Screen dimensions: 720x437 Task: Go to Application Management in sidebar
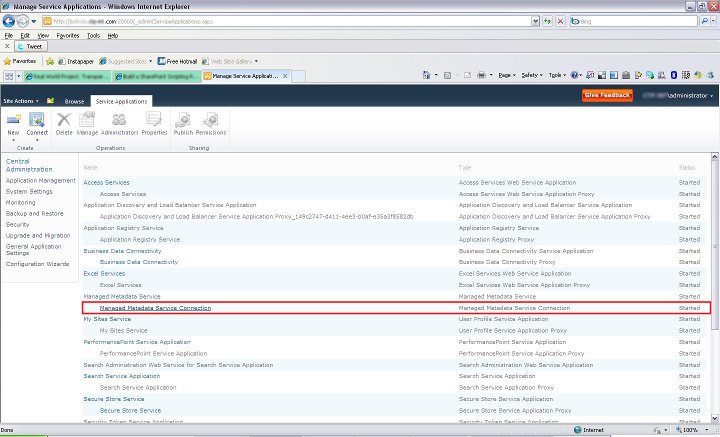pyautogui.click(x=40, y=180)
